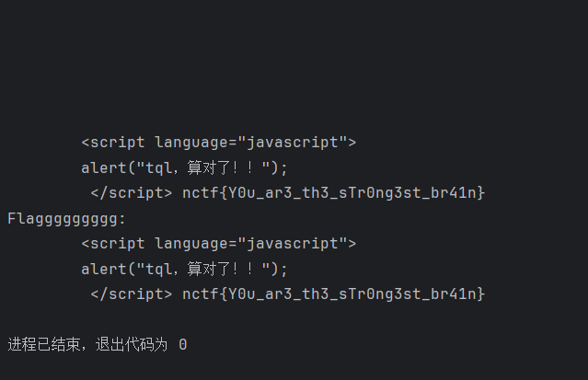Click "javascript" in the upper script line
The height and width of the screenshot is (380, 588).
coord(296,143)
